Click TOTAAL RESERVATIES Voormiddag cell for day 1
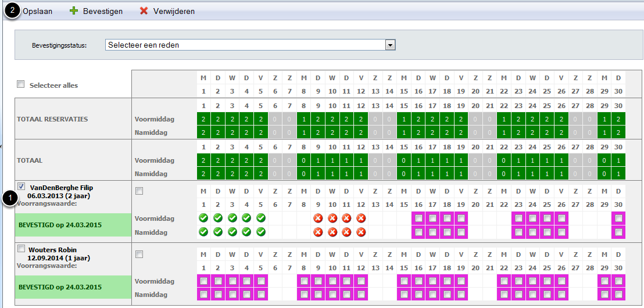This screenshot has width=644, height=308. pos(203,119)
